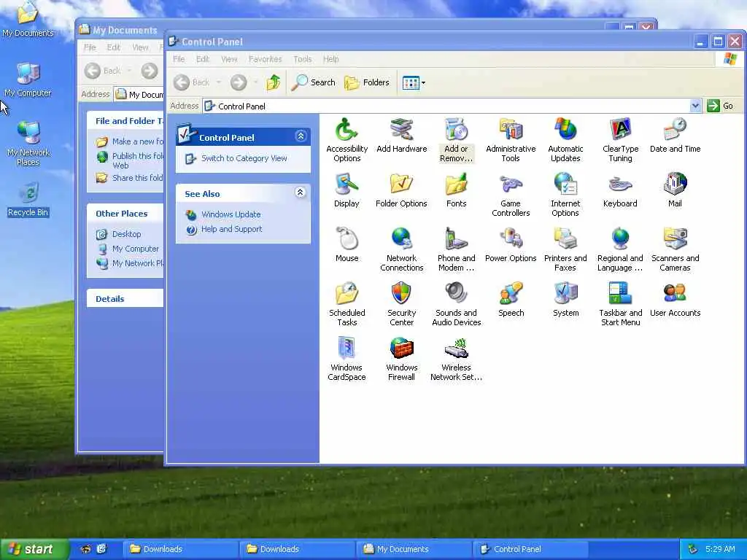747x560 pixels.
Task: Select the Keyboard icon
Action: [620, 190]
